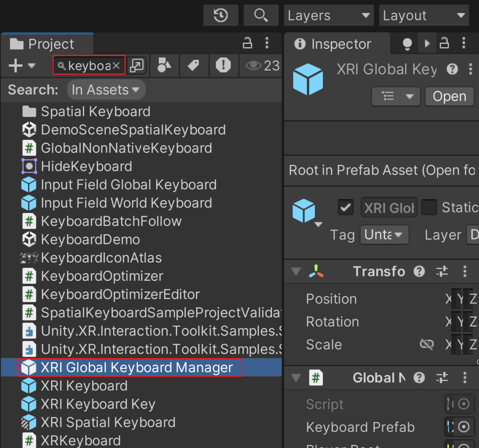Open Transform presets sliders icon

pos(442,271)
